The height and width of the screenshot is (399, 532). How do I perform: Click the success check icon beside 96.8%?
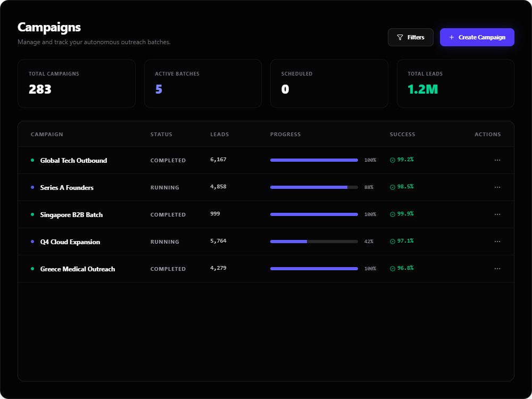(x=393, y=269)
